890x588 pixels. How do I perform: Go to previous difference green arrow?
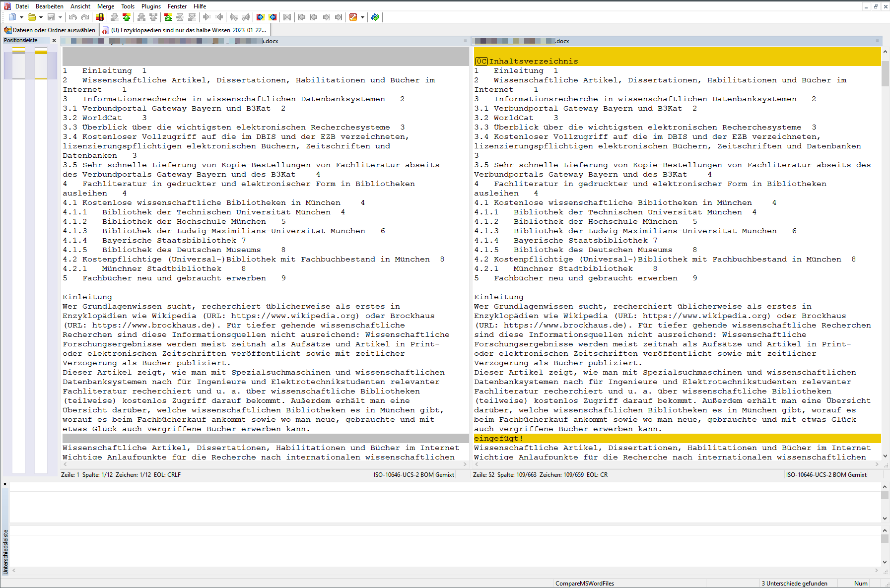(x=127, y=17)
